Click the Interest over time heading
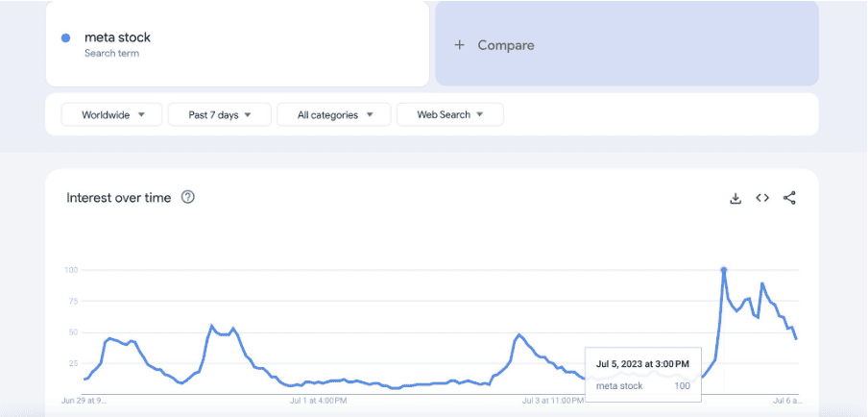This screenshot has width=868, height=417. pyautogui.click(x=118, y=198)
